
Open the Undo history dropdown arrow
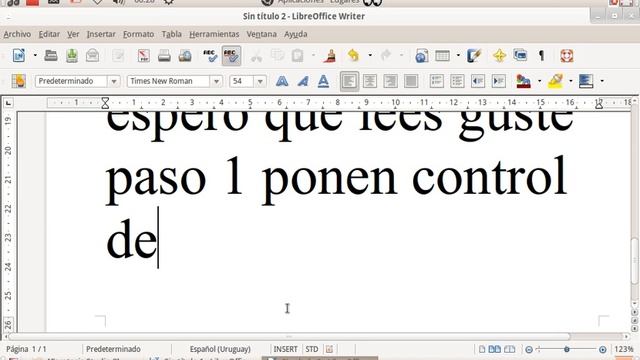click(370, 56)
